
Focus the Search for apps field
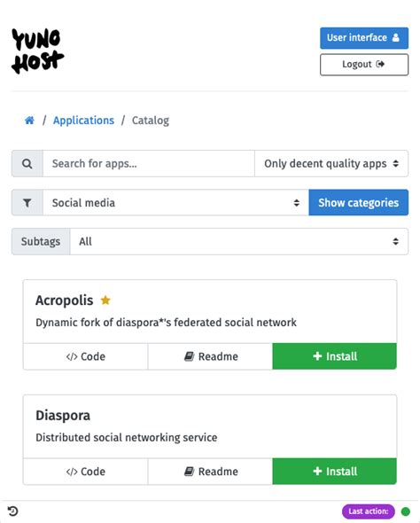tap(149, 164)
